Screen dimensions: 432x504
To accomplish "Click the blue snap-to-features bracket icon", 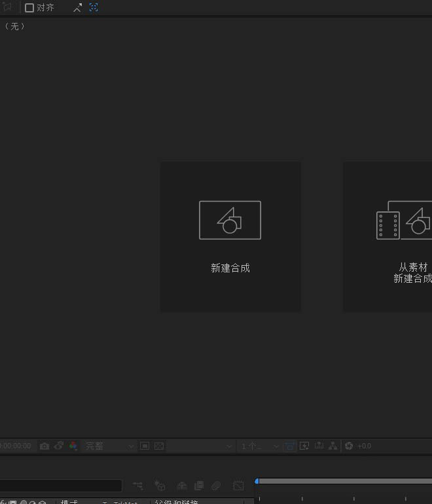I will (x=94, y=7).
